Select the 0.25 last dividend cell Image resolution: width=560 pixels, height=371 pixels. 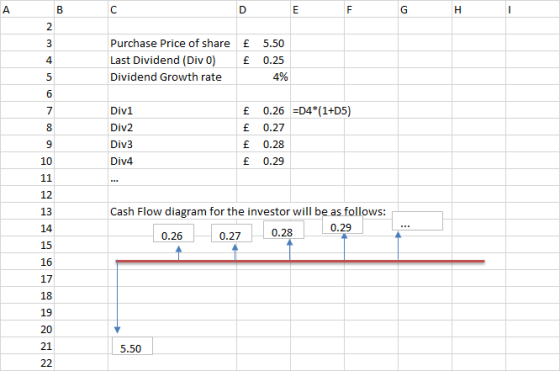click(263, 60)
